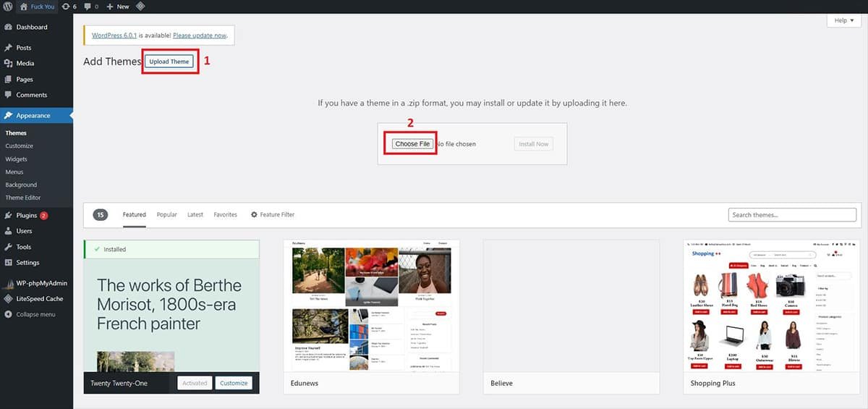
Task: Open the updates icon showing 6
Action: pyautogui.click(x=69, y=7)
